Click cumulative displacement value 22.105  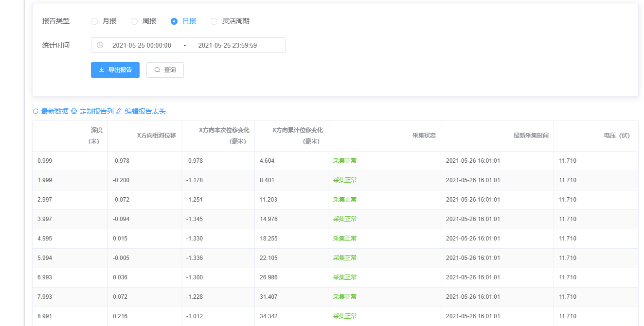tap(268, 258)
